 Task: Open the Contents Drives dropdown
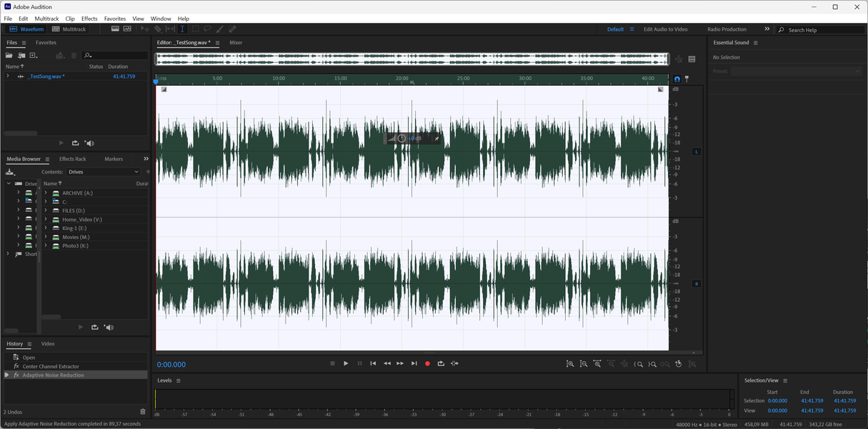[x=104, y=172]
